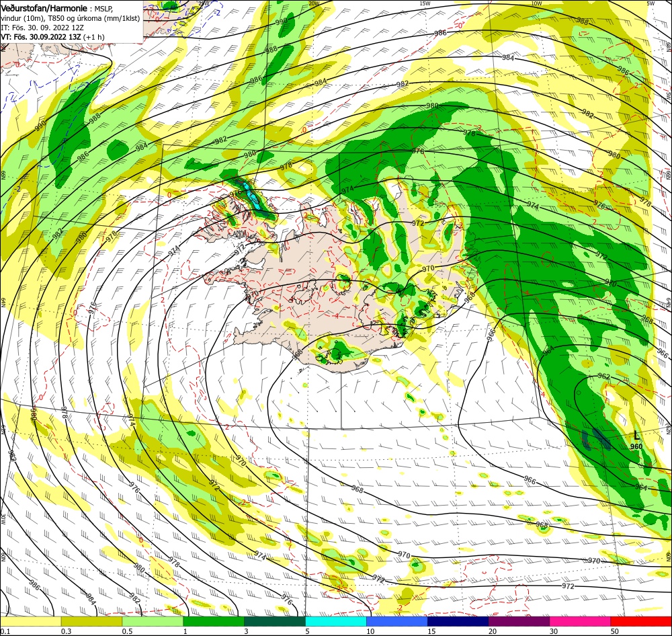Screen dimensions: 672x636
Task: Click the '962' isobar label near the low
Action: [x=603, y=376]
